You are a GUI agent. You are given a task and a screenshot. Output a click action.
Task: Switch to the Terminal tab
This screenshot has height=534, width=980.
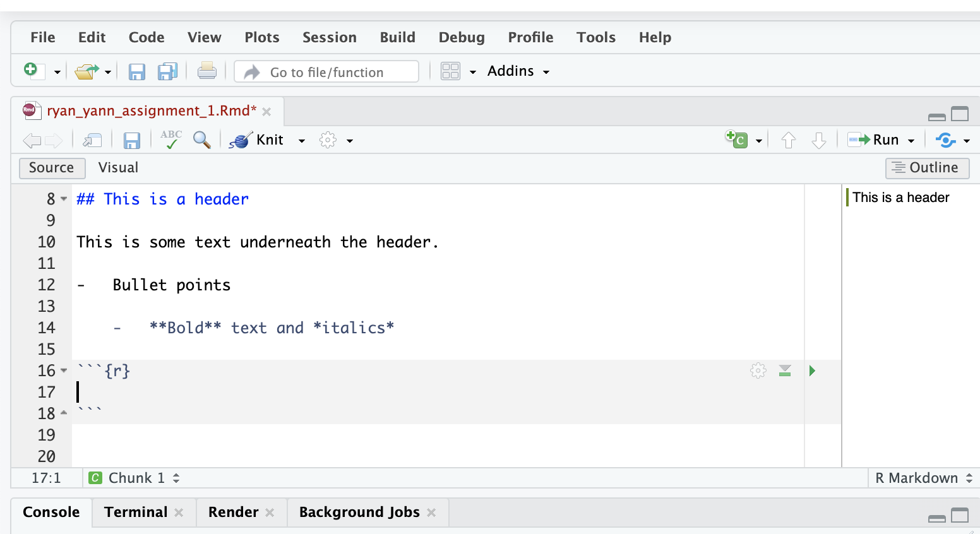136,512
